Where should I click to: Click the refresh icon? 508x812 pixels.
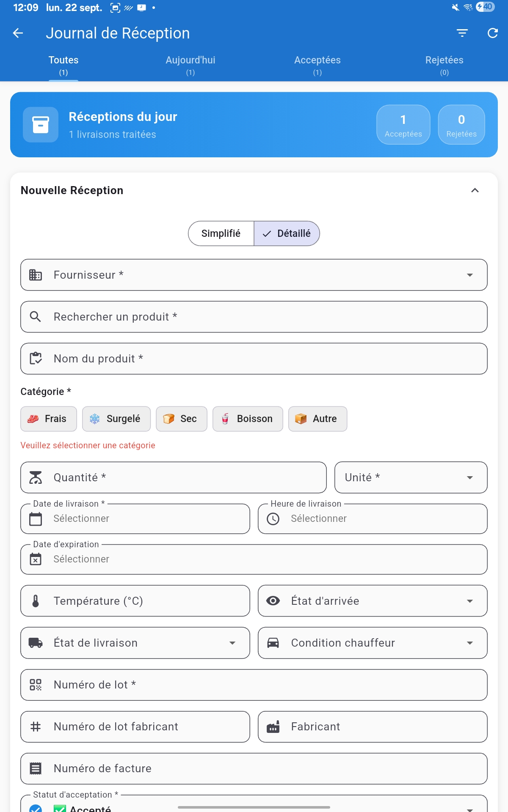click(x=492, y=33)
